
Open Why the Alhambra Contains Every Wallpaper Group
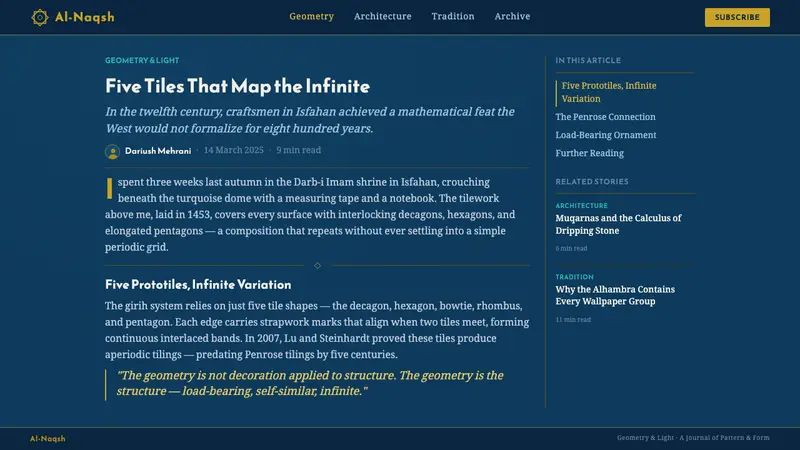click(x=615, y=295)
